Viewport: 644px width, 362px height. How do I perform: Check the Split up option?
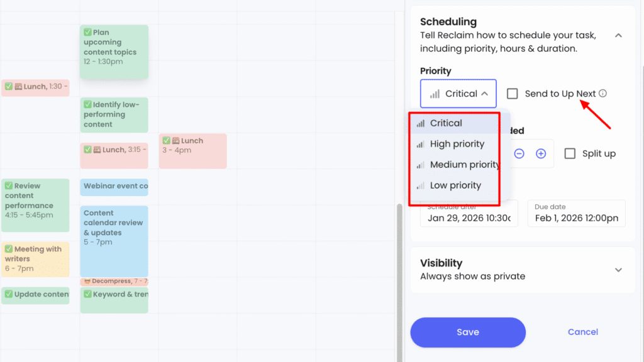[x=570, y=153]
